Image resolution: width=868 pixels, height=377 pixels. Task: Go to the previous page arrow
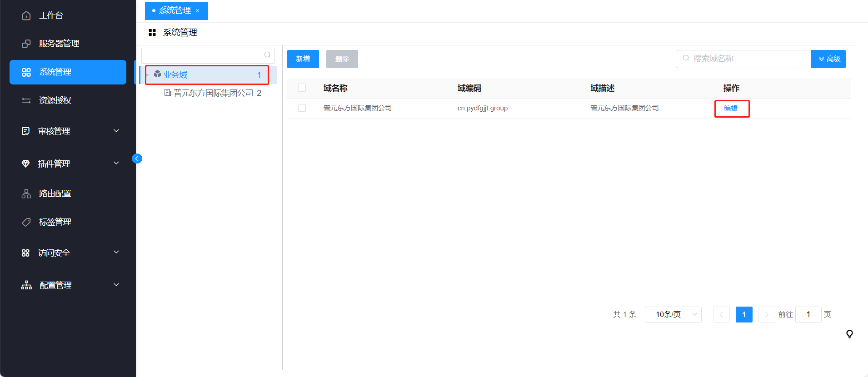721,314
